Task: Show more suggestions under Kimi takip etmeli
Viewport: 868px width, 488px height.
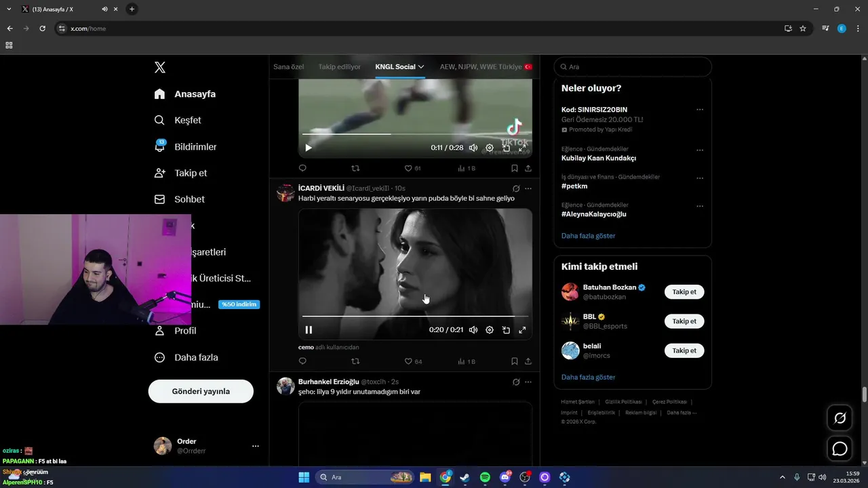Action: click(x=589, y=377)
